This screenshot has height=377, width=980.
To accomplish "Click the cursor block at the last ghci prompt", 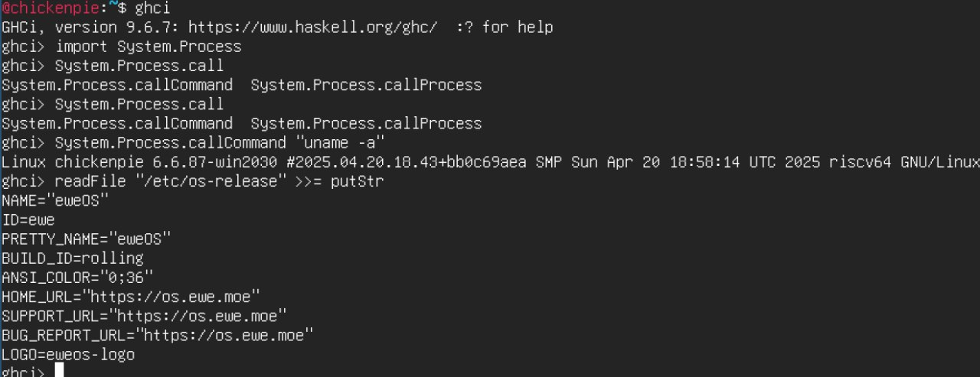I will [59, 371].
